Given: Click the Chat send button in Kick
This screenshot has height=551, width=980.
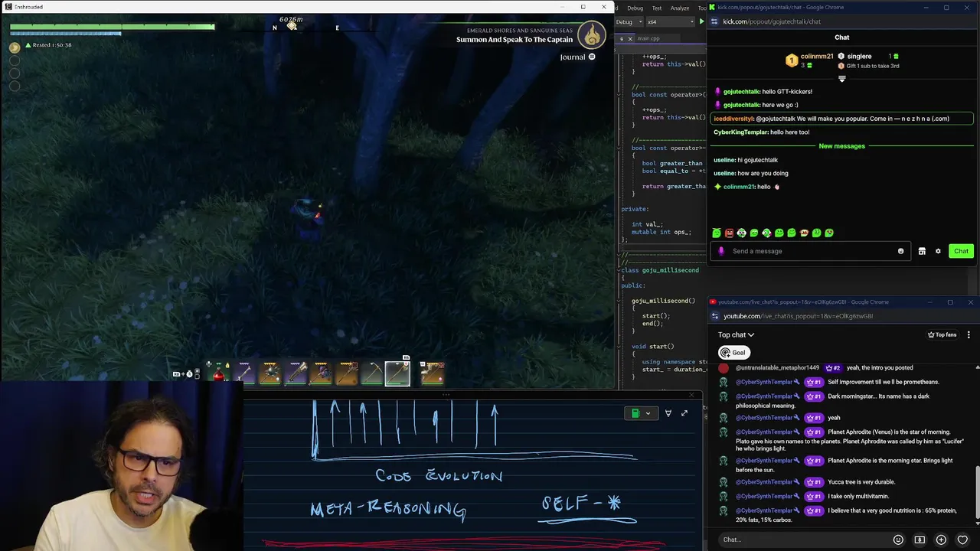Looking at the screenshot, I should [x=961, y=251].
